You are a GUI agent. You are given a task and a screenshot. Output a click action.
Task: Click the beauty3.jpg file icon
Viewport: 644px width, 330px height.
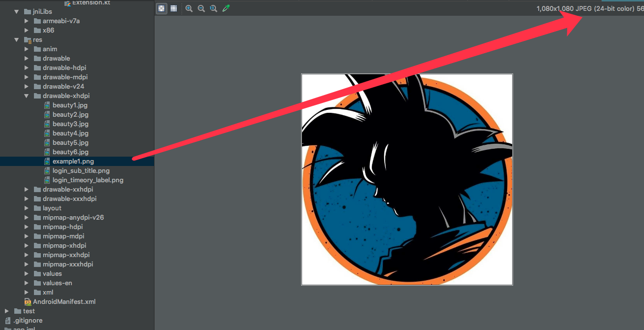tap(47, 124)
